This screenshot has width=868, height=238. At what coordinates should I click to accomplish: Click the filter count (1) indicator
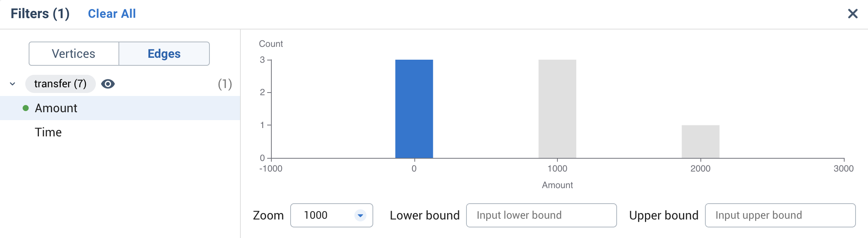coord(224,84)
